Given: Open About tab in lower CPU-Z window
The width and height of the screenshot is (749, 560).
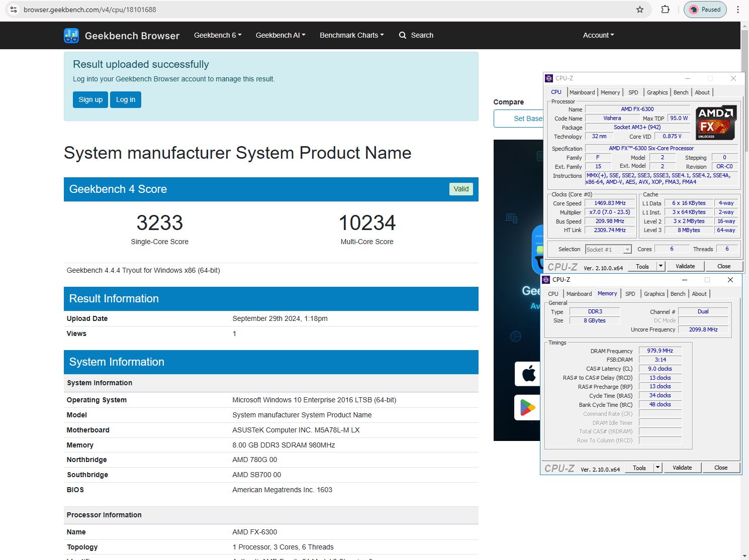Looking at the screenshot, I should pyautogui.click(x=699, y=294).
